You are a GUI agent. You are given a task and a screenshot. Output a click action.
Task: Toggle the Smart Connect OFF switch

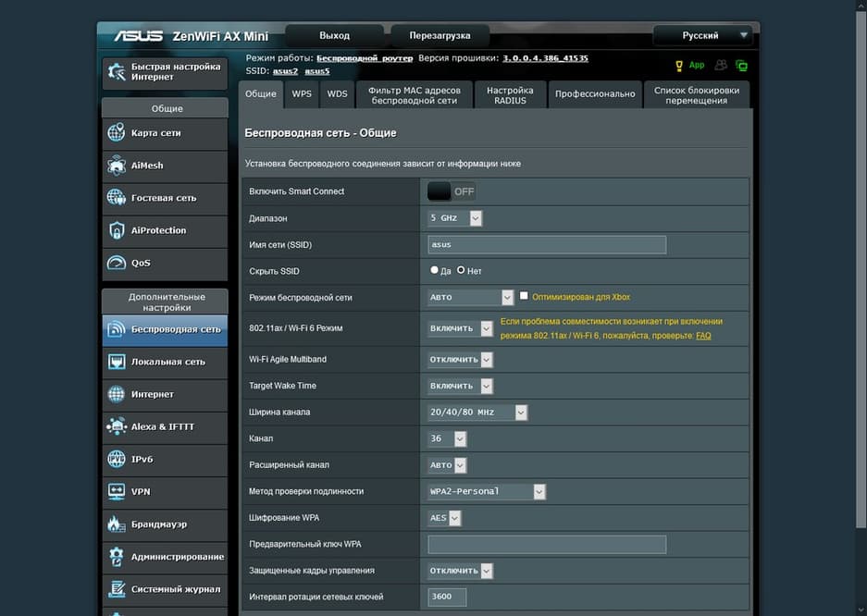coord(452,191)
